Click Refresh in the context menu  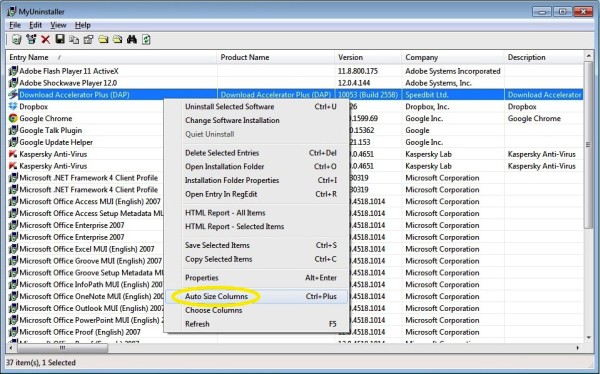[x=257, y=324]
